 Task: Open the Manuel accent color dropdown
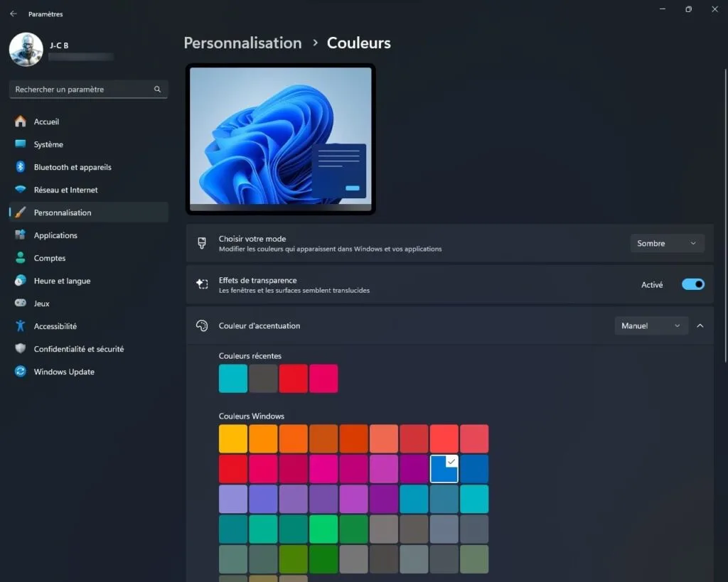tap(651, 325)
